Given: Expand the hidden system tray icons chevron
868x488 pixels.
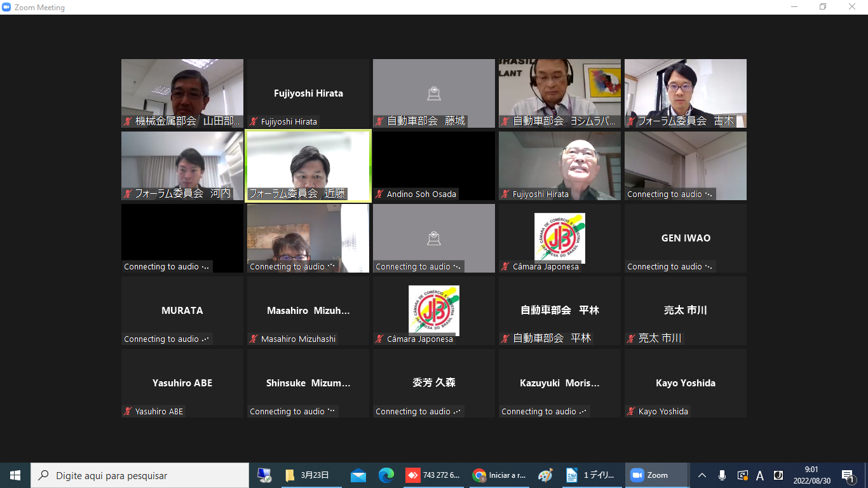Looking at the screenshot, I should point(702,475).
